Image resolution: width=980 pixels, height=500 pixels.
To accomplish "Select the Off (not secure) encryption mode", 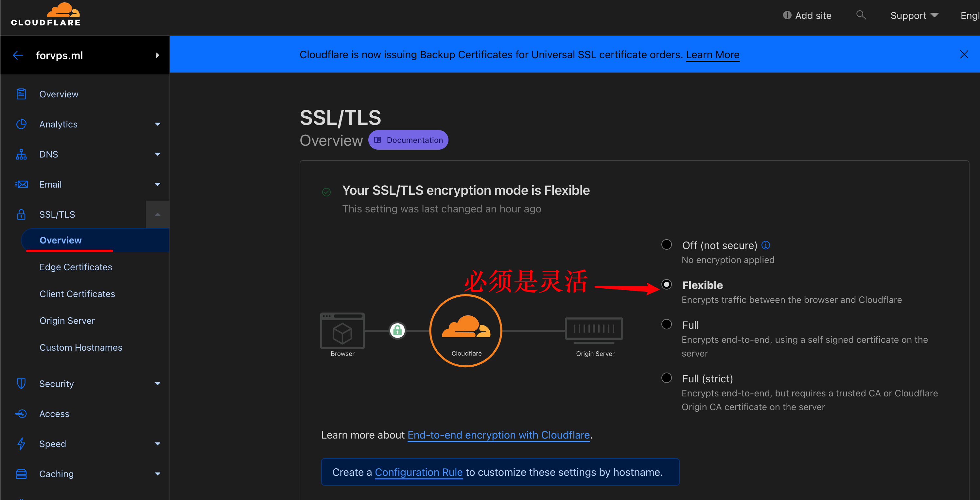I will click(x=667, y=244).
